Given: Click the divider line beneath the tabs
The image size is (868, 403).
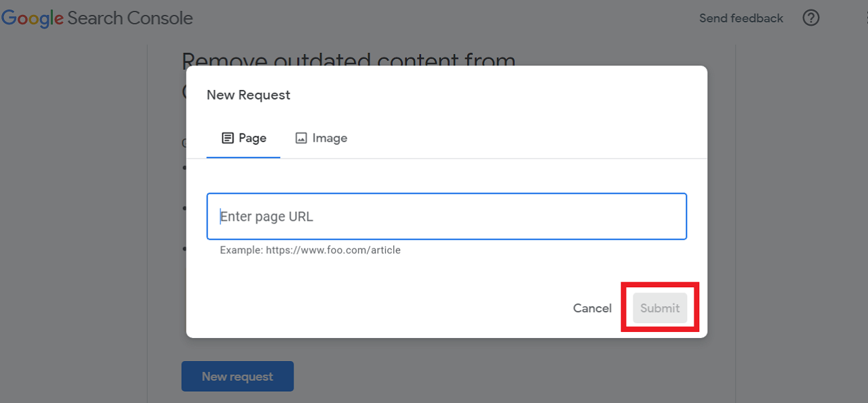Looking at the screenshot, I should (447, 158).
